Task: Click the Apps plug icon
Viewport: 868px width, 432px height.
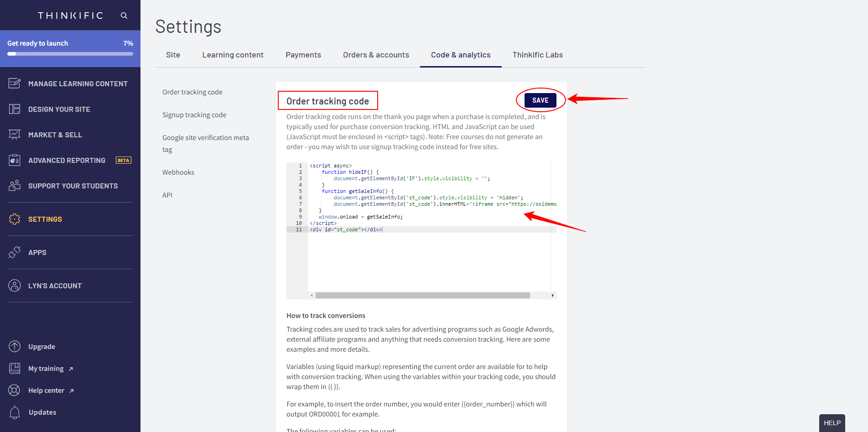Action: pos(15,252)
